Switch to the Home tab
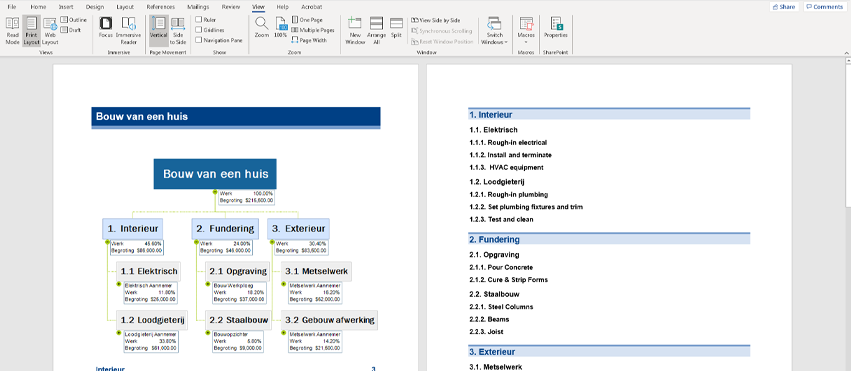This screenshot has width=851, height=371. [38, 7]
